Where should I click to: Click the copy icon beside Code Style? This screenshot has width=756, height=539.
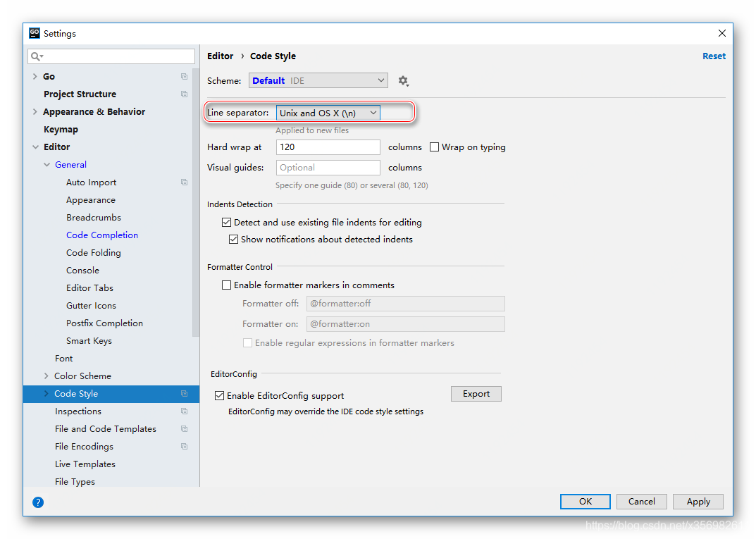pos(184,393)
